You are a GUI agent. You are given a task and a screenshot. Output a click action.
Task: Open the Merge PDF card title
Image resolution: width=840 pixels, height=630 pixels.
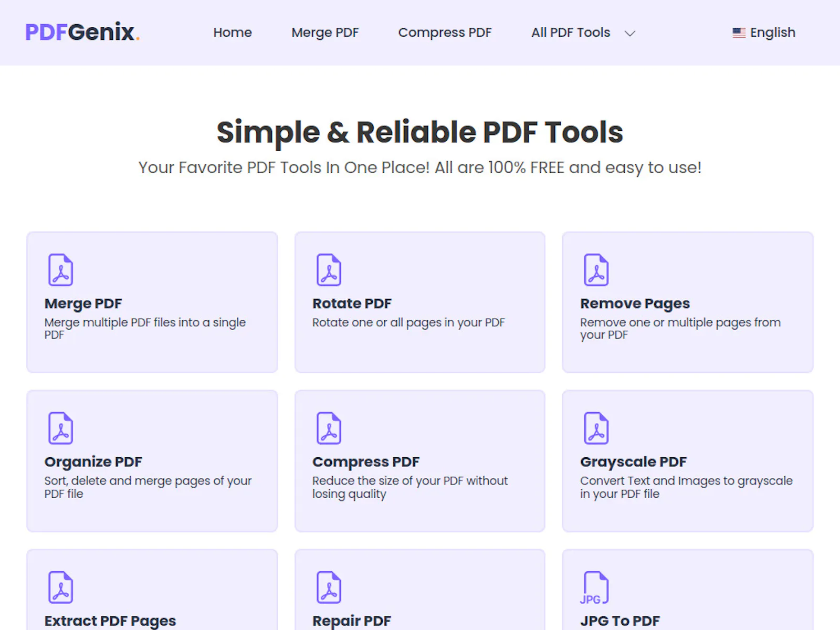pos(83,303)
